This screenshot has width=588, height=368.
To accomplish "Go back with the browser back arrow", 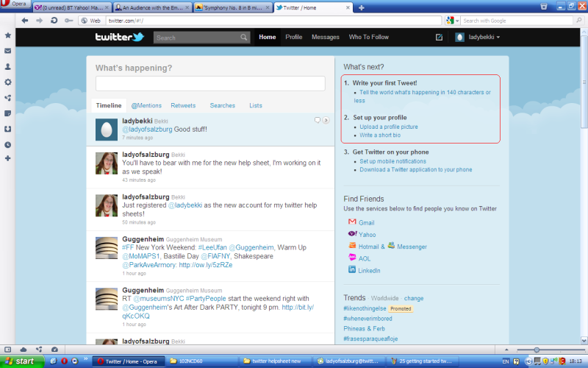I will 25,21.
